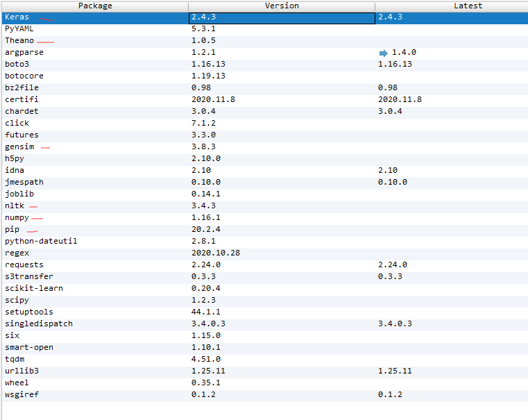This screenshot has height=420, width=528.
Task: Click the upgrade arrow icon next to argparse 1.4.0
Action: click(383, 53)
